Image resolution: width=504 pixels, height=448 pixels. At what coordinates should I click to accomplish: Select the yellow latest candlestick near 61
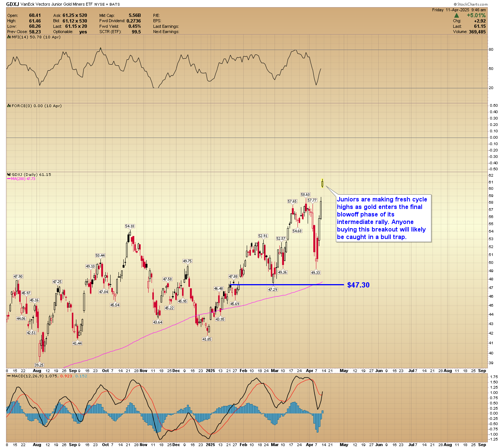point(322,183)
